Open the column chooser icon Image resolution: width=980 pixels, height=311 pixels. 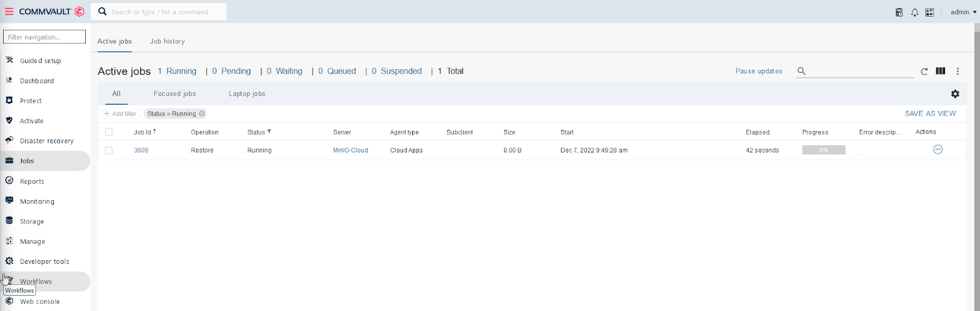pos(940,71)
